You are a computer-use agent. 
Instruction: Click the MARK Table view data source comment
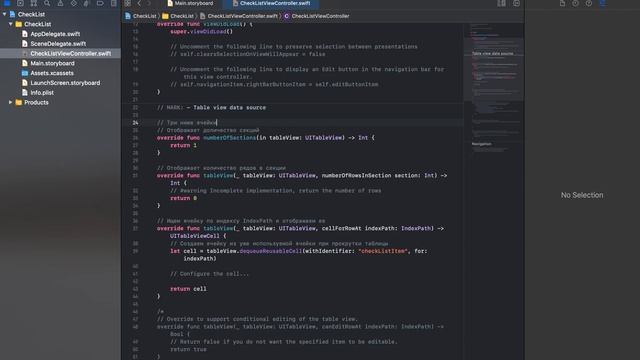(211, 108)
